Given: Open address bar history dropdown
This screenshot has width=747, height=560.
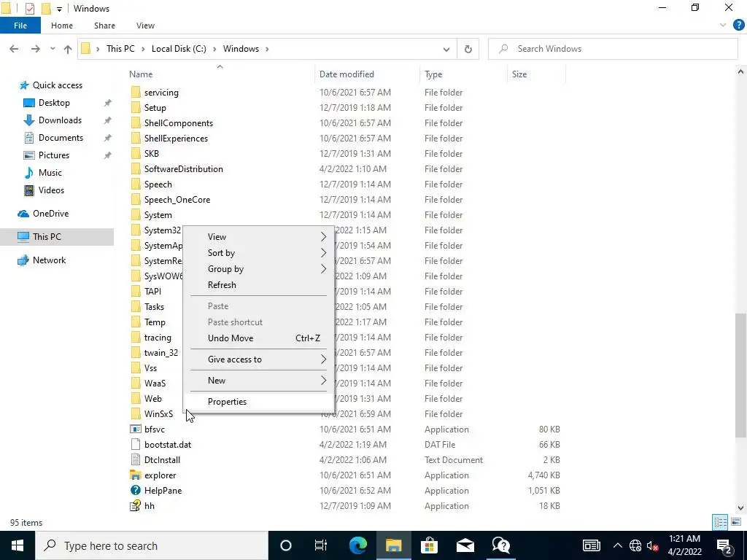Looking at the screenshot, I should click(x=446, y=49).
